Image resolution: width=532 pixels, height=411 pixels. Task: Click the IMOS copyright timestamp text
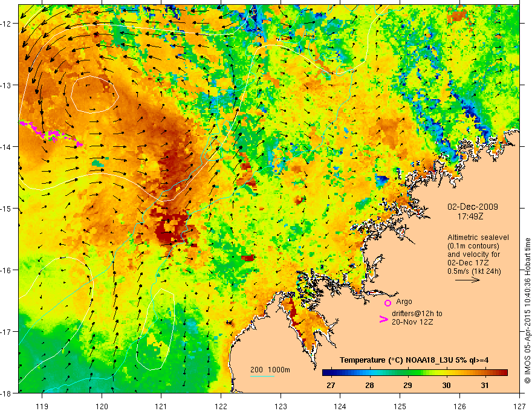[x=527, y=311]
